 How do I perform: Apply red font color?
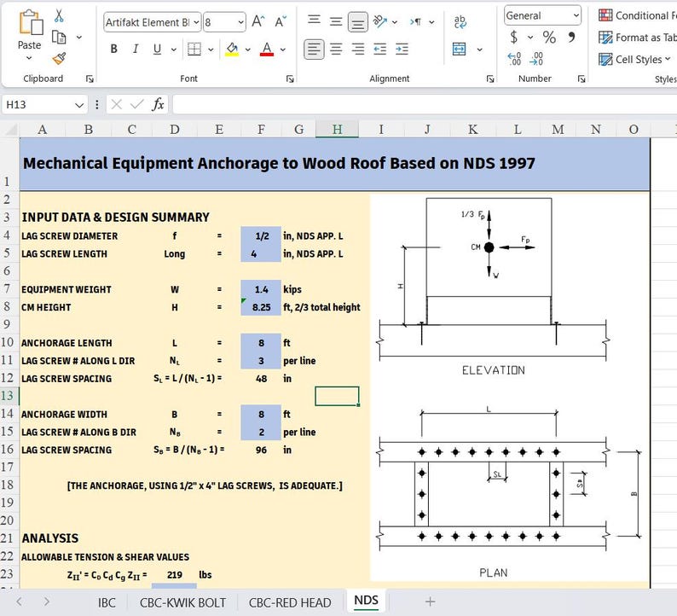tap(267, 49)
